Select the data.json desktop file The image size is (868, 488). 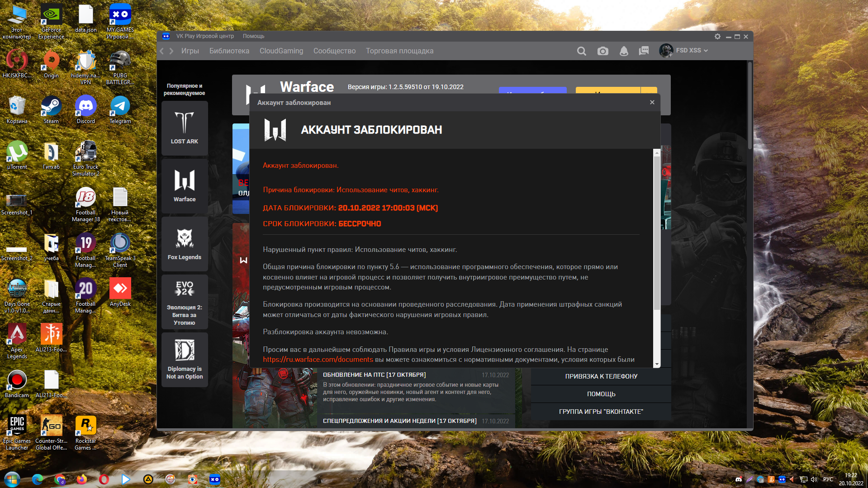point(86,19)
